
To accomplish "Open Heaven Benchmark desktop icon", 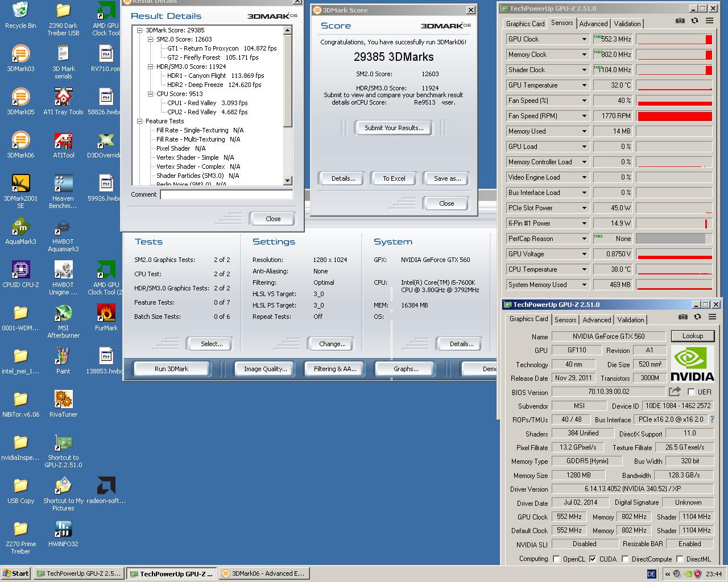I will coord(63,192).
